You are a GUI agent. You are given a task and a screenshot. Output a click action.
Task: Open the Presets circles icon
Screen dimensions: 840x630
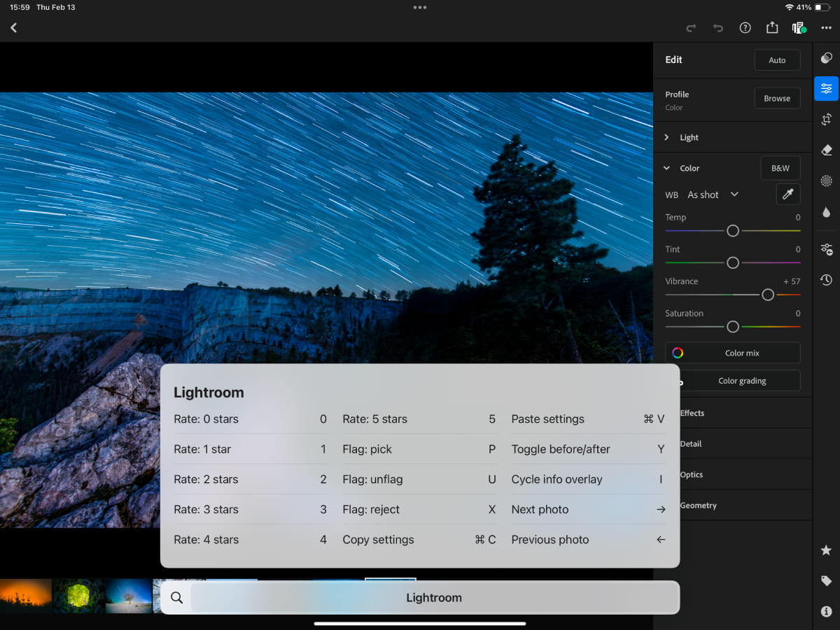(827, 58)
